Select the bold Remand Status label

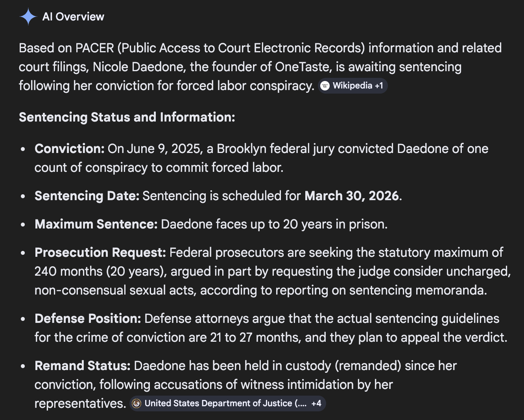click(x=83, y=366)
